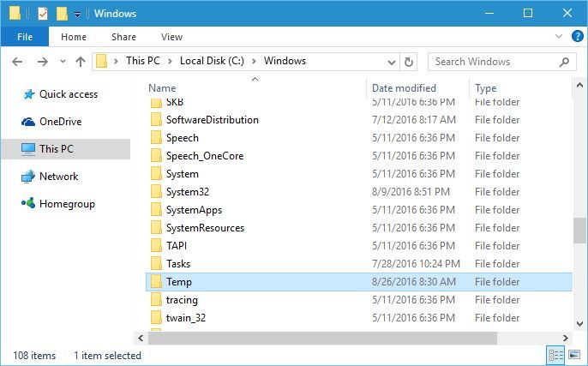Screen dimensions: 588x366
Task: Select the tracing folder
Action: pyautogui.click(x=359, y=300)
